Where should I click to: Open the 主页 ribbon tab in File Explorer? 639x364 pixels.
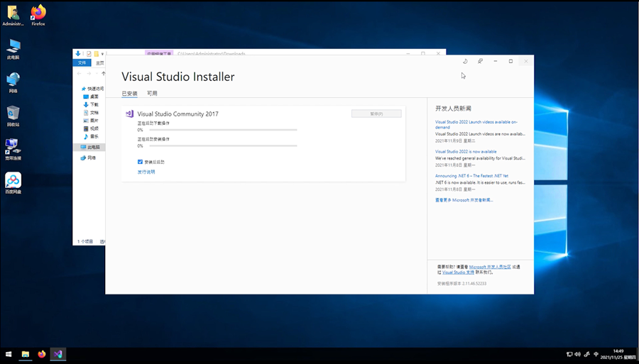pyautogui.click(x=99, y=63)
